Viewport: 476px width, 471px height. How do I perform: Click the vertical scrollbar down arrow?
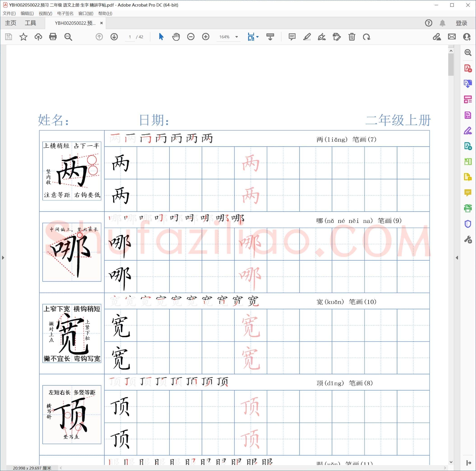coord(451,462)
